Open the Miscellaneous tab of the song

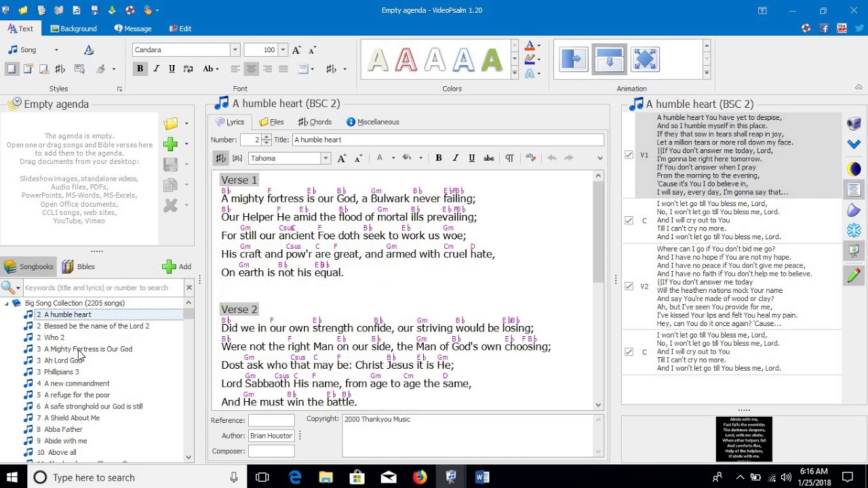(373, 122)
